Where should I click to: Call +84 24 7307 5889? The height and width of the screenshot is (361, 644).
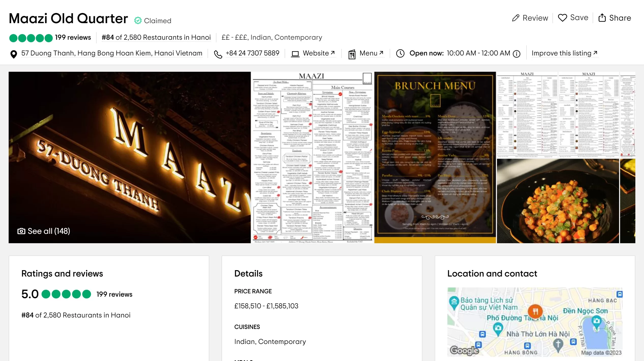tap(252, 53)
